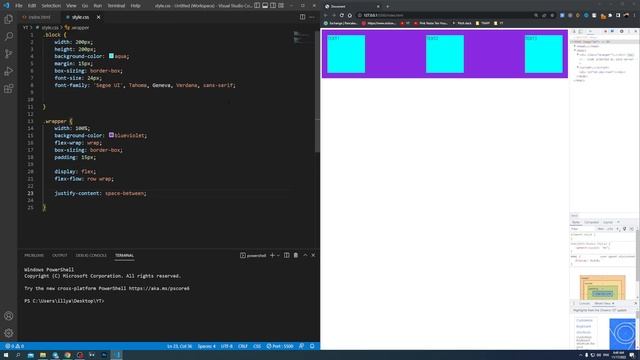Maximize the panel with the chevron up
The width and height of the screenshot is (640, 360).
pos(305,256)
